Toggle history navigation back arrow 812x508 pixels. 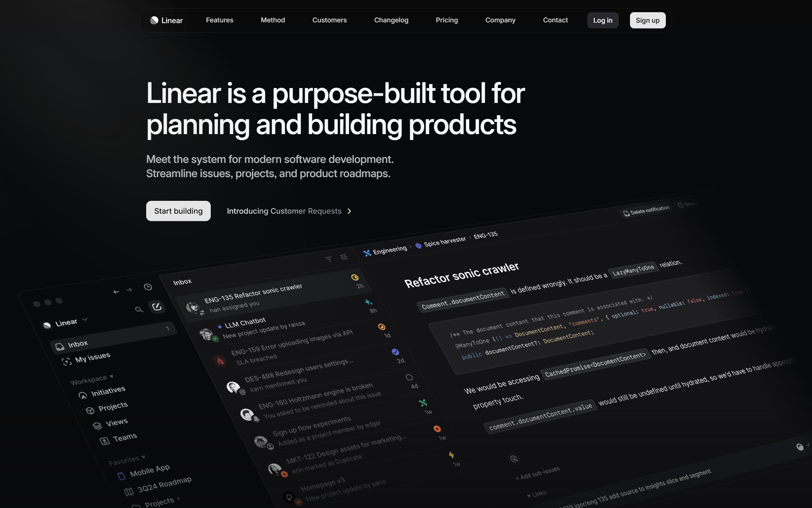[116, 292]
